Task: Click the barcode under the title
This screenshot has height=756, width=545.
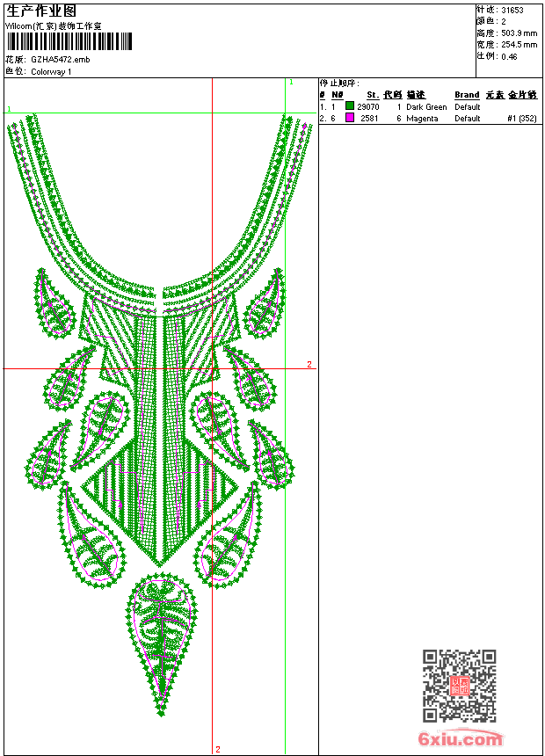Action: pyautogui.click(x=69, y=41)
